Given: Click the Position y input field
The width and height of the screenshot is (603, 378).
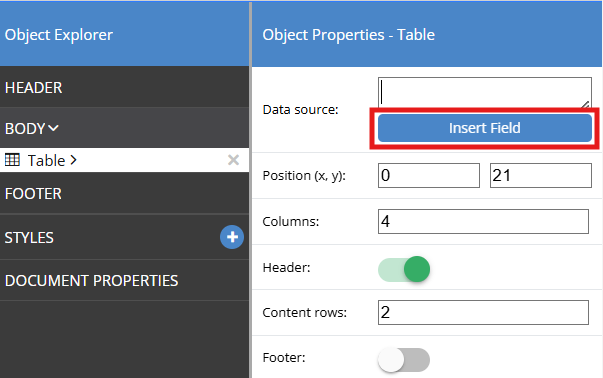Looking at the screenshot, I should (541, 175).
